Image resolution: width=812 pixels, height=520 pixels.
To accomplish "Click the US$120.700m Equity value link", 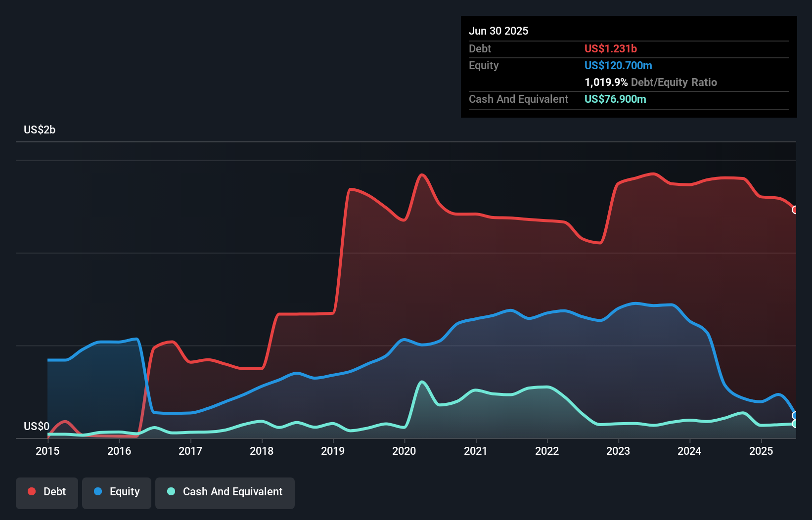I will click(618, 65).
